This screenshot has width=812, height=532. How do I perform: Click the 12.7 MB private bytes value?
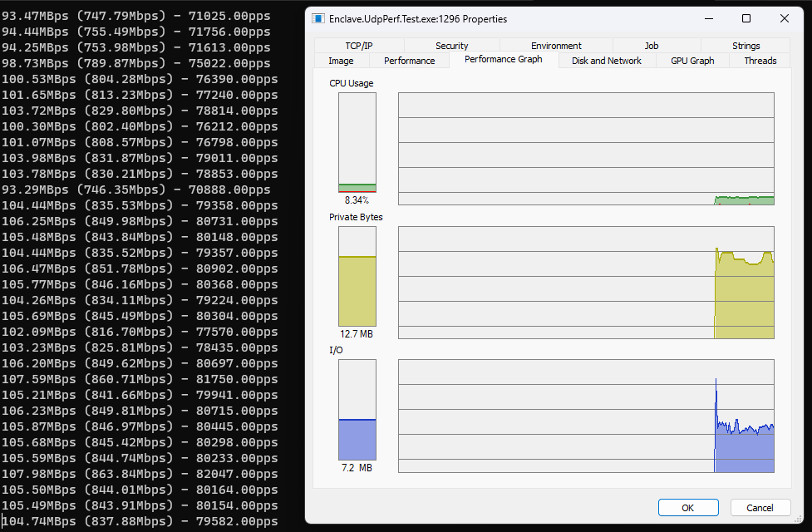pyautogui.click(x=357, y=334)
